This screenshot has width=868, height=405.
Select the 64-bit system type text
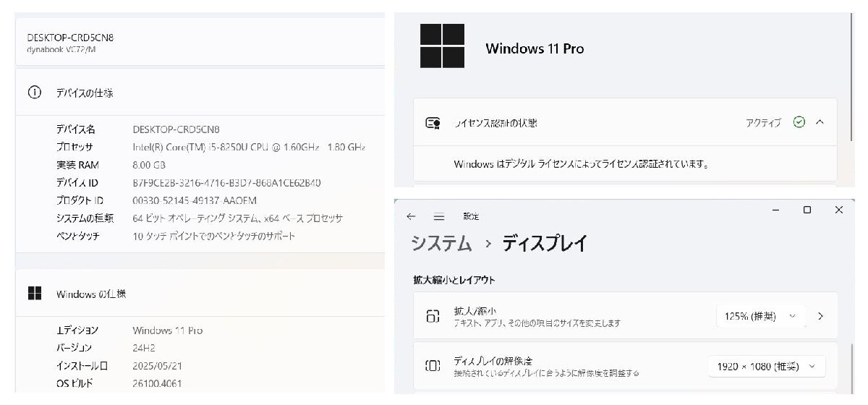(x=238, y=218)
